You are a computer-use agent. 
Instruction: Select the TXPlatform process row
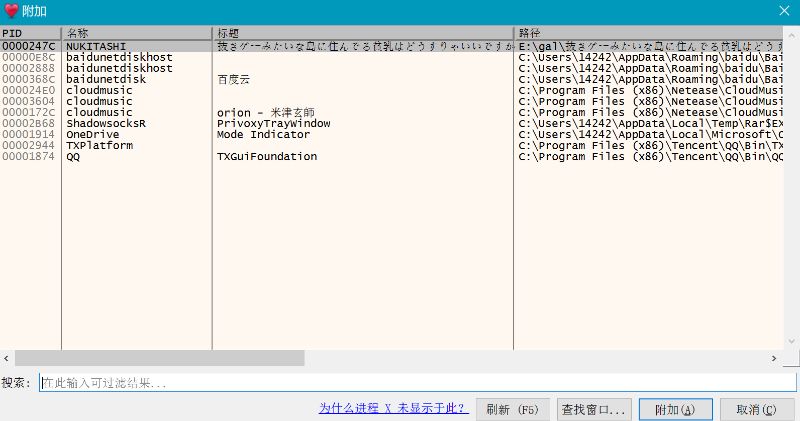(391, 145)
